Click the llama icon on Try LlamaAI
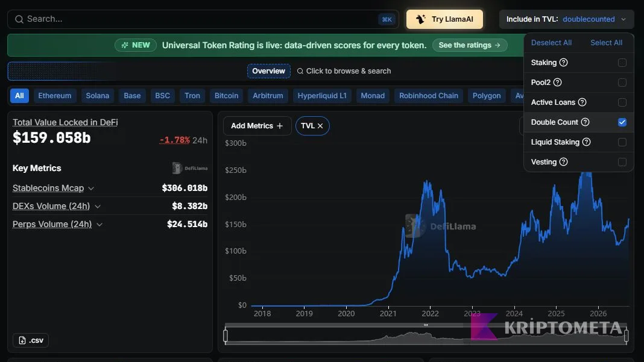Viewport: 644px width, 362px height. [420, 19]
